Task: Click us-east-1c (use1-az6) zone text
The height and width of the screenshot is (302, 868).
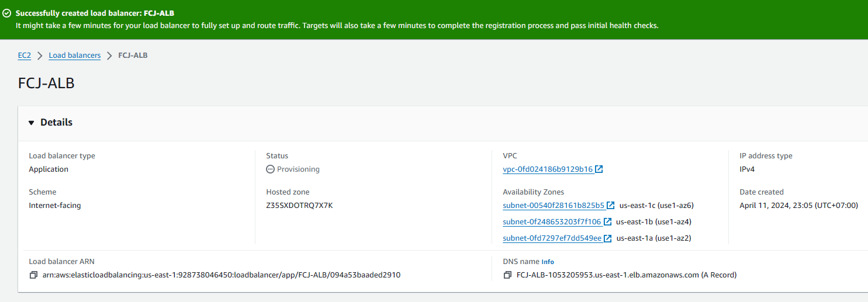Action: coord(656,206)
